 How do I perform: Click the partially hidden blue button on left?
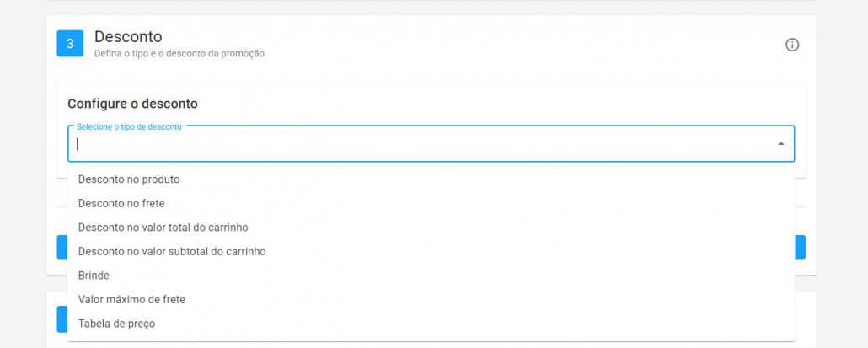pyautogui.click(x=62, y=247)
